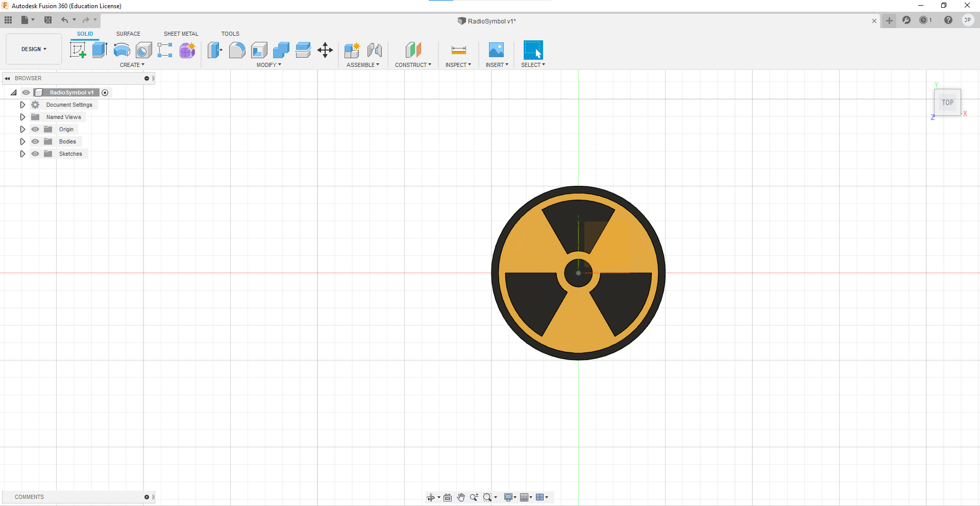The image size is (980, 506).
Task: Activate the Select tool icon
Action: point(533,50)
